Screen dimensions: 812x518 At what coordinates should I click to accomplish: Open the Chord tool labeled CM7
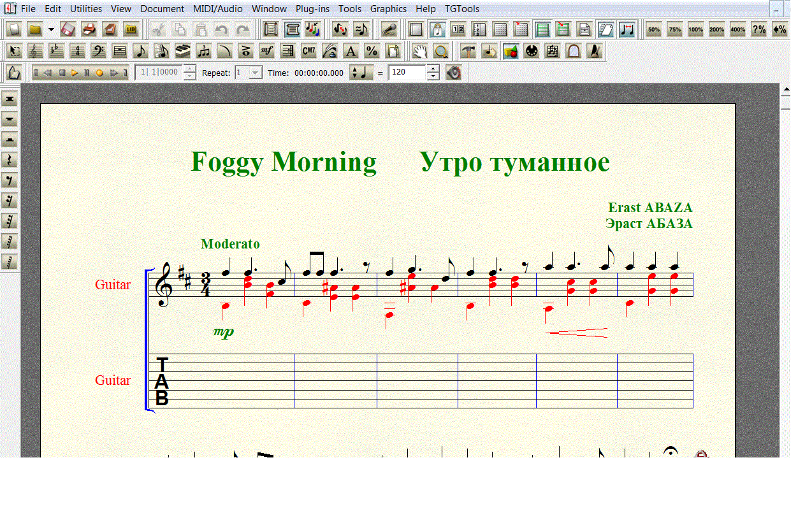point(308,52)
